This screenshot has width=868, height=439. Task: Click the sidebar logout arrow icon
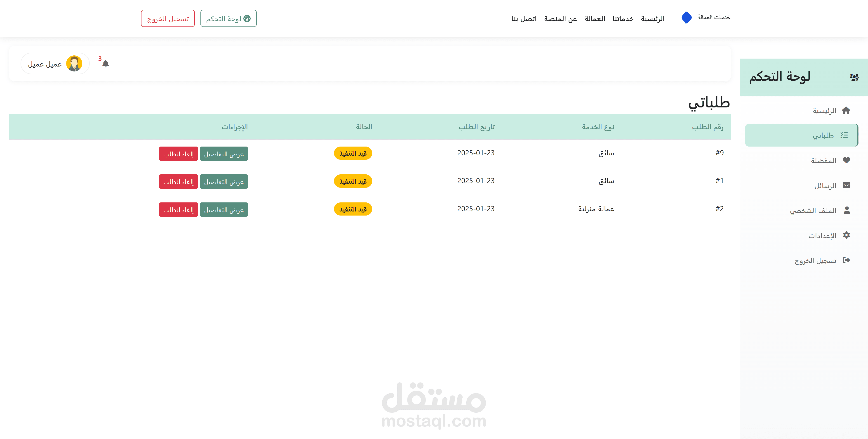846,260
